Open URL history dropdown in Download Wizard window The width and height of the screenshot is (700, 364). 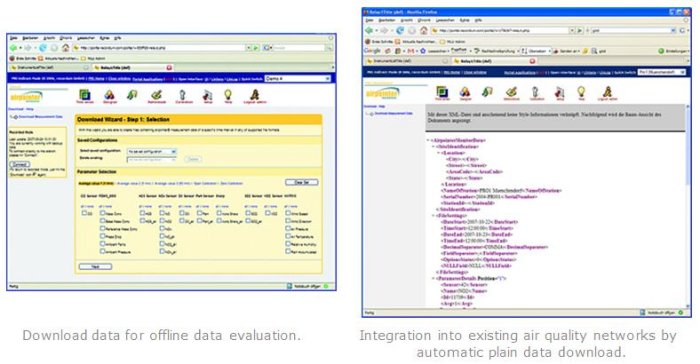coord(249,48)
